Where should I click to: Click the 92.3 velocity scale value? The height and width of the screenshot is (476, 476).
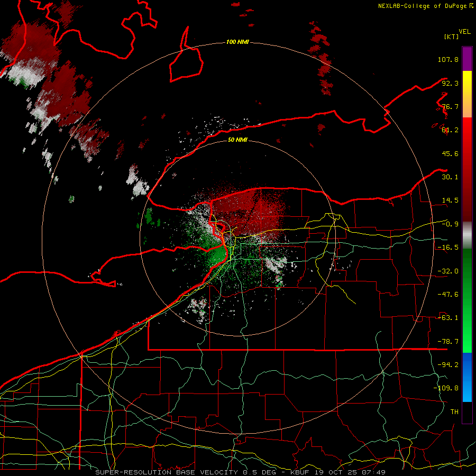coord(450,83)
